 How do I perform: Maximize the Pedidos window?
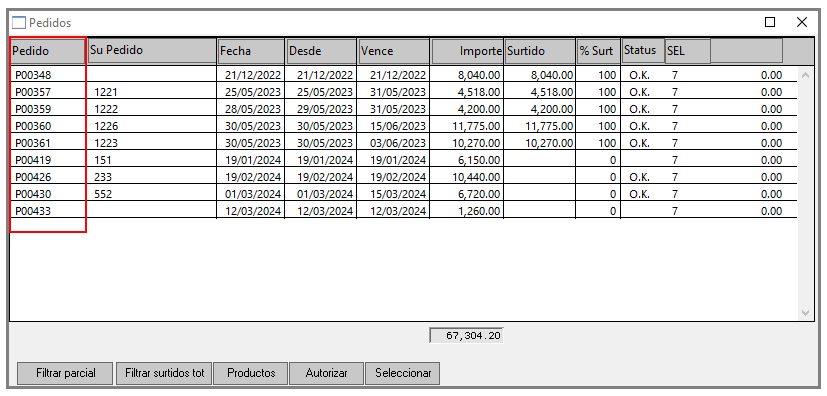coord(770,22)
